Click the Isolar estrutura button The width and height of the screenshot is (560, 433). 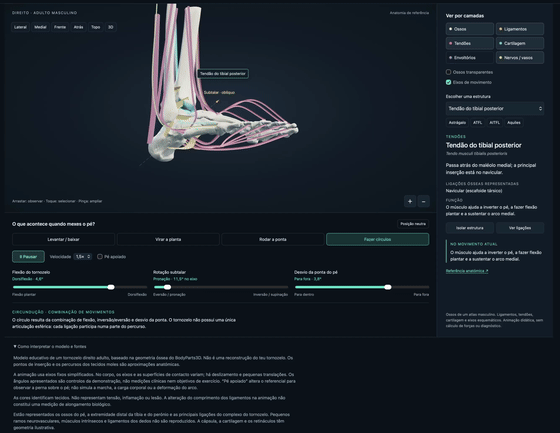click(470, 228)
